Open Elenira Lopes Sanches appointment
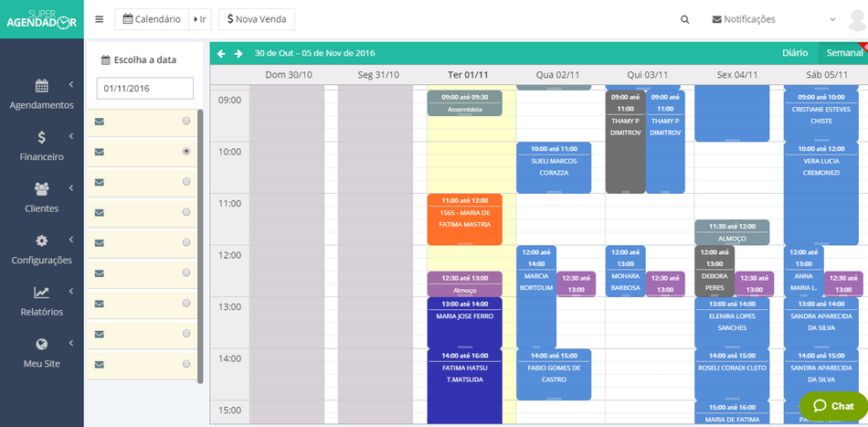Screen dimensions: 868x427 click(732, 323)
